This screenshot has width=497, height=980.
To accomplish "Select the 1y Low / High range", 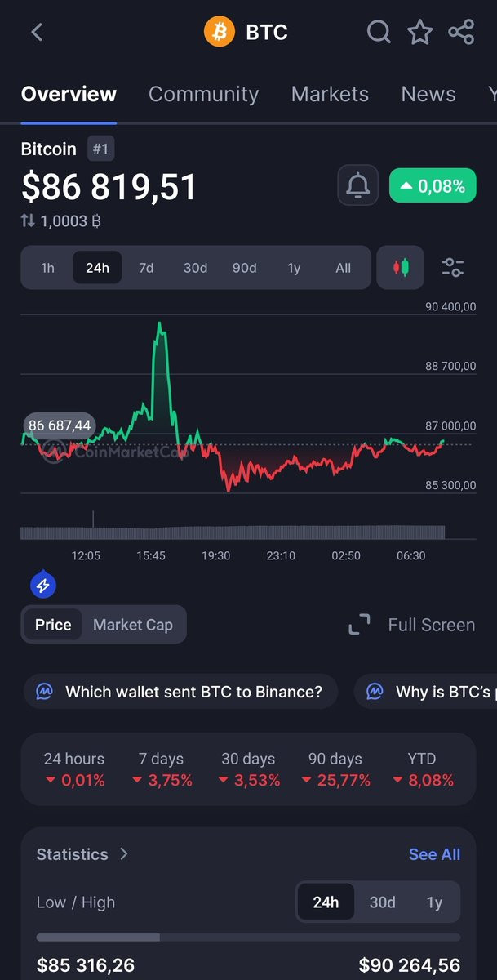I will click(x=434, y=902).
